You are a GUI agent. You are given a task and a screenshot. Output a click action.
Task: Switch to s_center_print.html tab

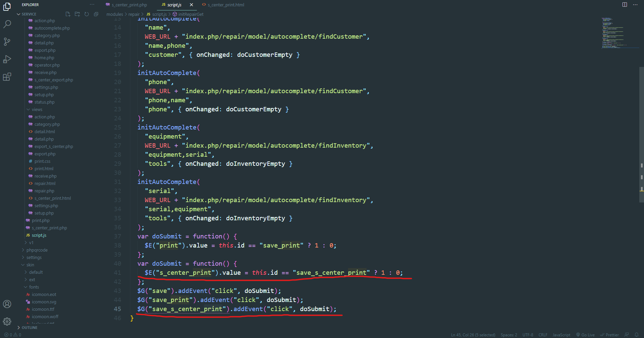tap(225, 5)
